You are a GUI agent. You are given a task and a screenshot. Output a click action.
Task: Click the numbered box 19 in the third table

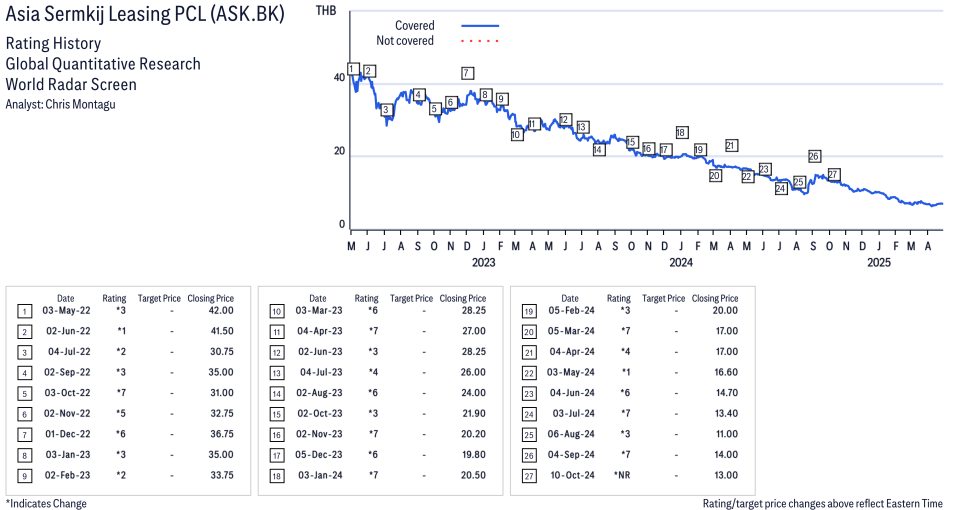(529, 312)
